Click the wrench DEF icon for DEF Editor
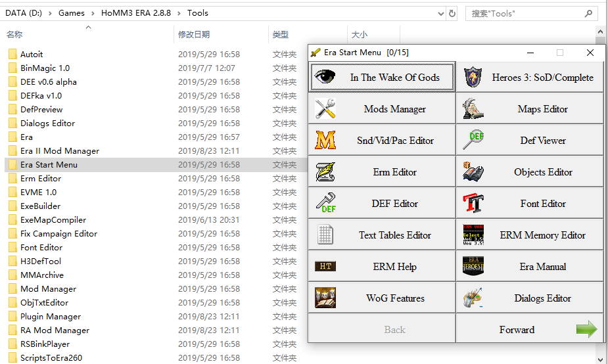 tap(326, 203)
